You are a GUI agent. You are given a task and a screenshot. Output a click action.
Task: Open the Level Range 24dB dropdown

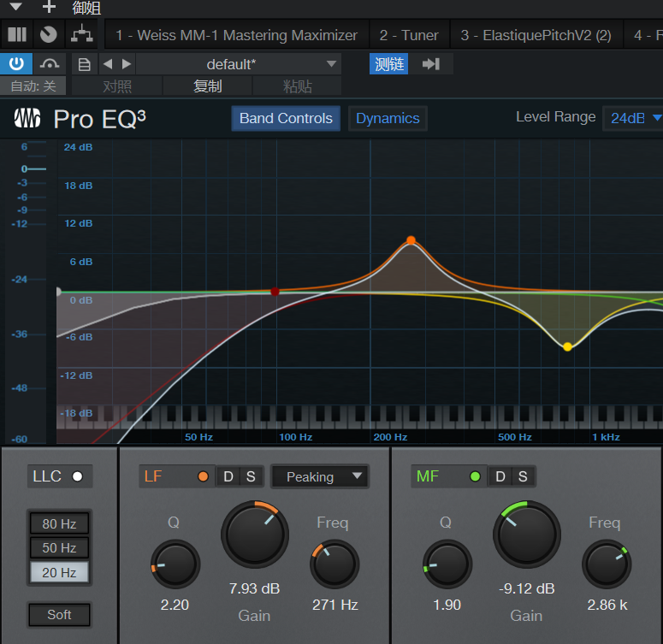(634, 118)
